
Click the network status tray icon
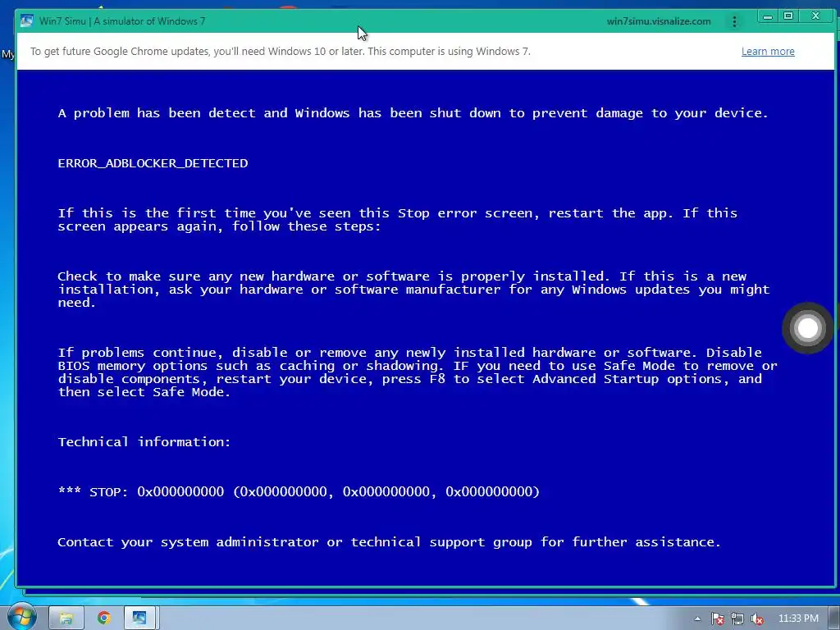(x=737, y=619)
